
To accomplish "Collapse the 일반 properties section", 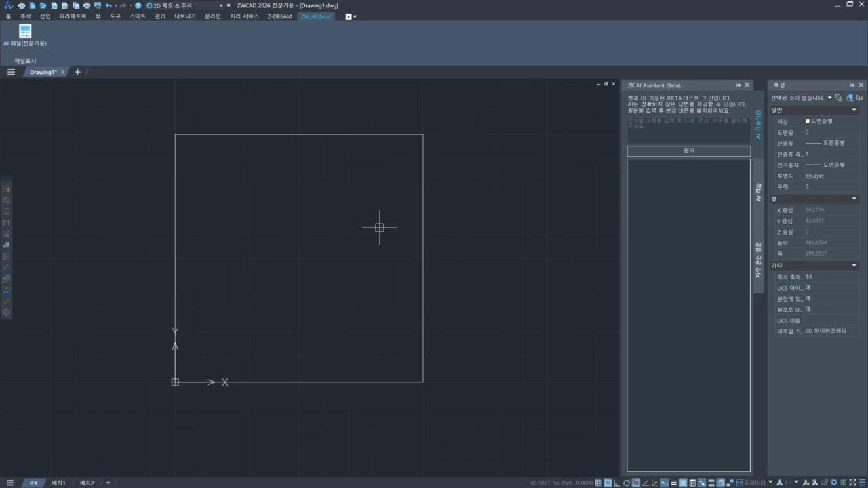I will pos(854,110).
